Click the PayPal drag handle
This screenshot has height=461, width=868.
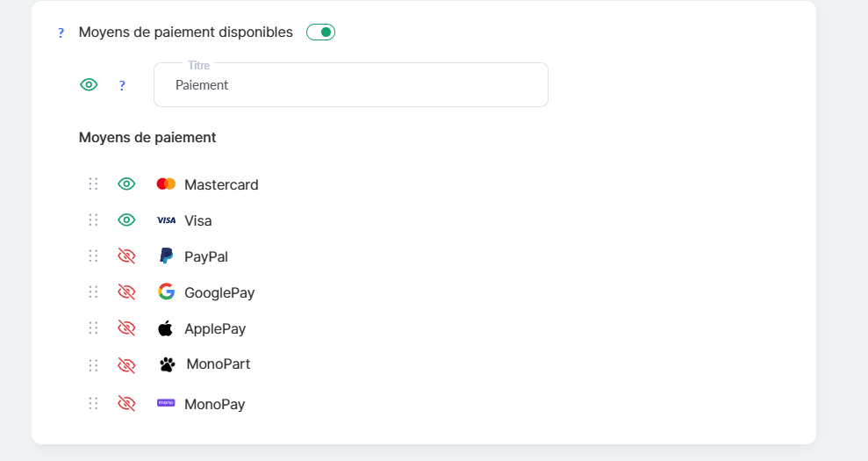93,256
